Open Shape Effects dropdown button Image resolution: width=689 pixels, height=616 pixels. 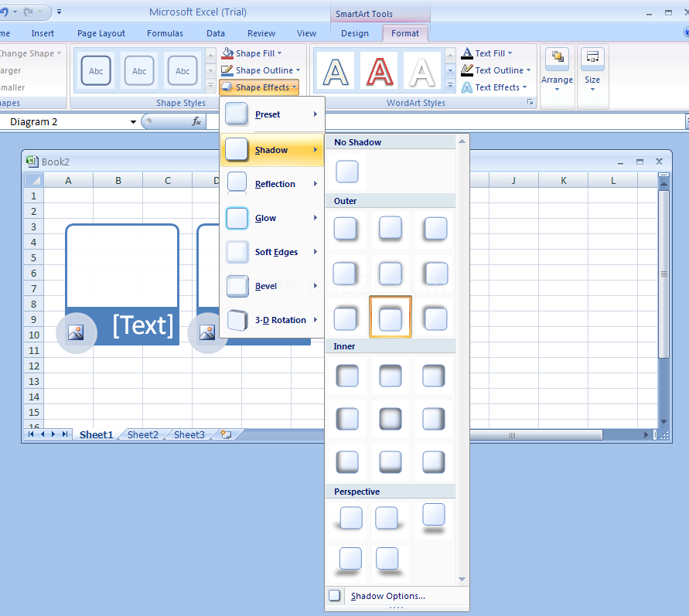click(259, 87)
